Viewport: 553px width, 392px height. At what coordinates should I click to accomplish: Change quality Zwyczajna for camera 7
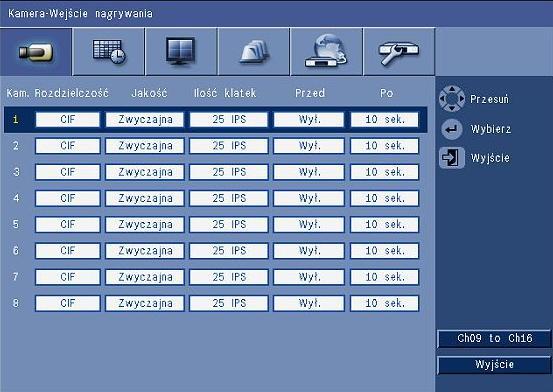pyautogui.click(x=145, y=277)
